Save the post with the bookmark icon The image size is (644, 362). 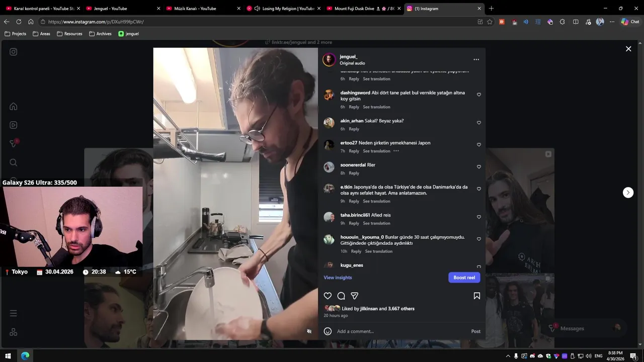[477, 296]
